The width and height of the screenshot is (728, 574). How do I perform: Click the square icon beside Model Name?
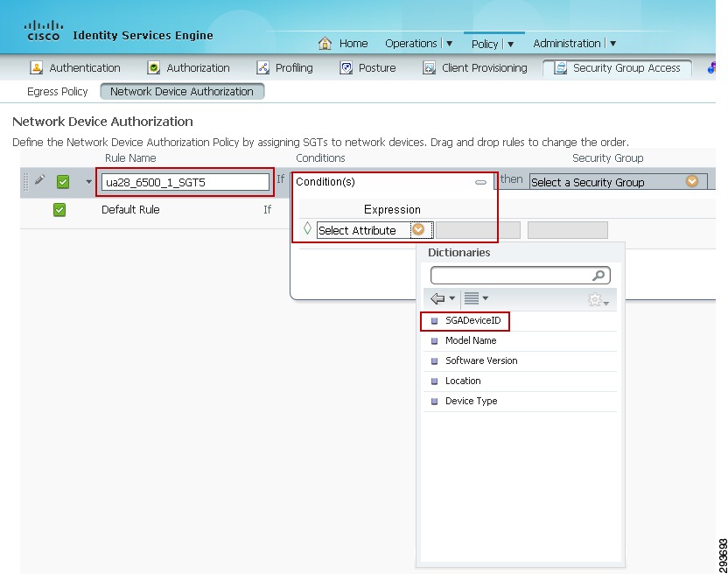[435, 341]
